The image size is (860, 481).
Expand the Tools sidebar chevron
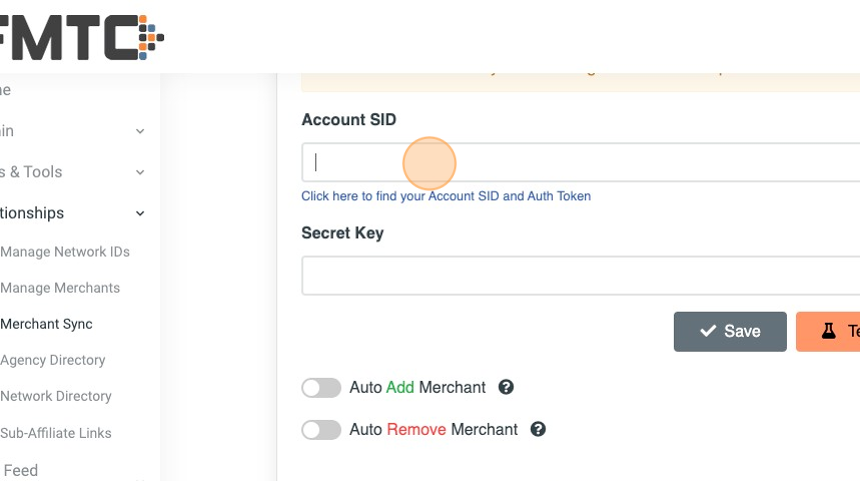140,172
